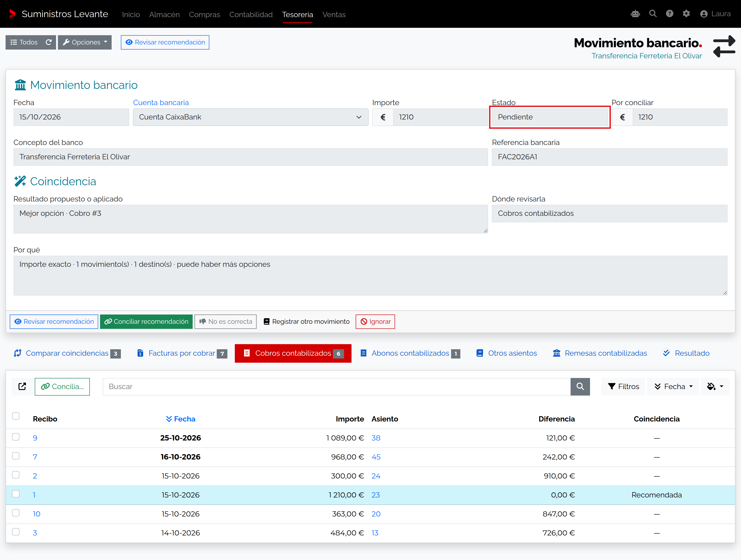Screen dimensions: 741x560
Task: Click the magnifier search button beside Buscar
Action: pos(580,386)
